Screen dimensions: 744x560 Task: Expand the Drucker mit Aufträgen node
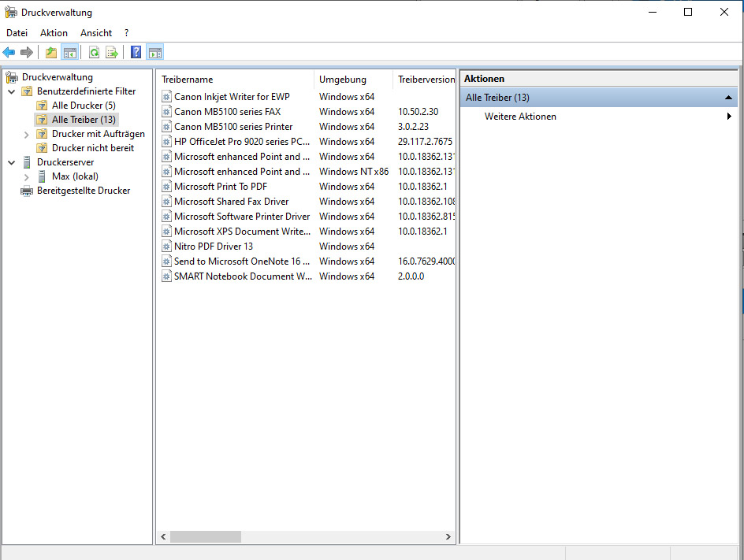27,135
